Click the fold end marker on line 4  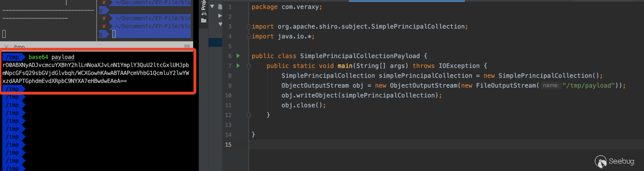[249, 36]
